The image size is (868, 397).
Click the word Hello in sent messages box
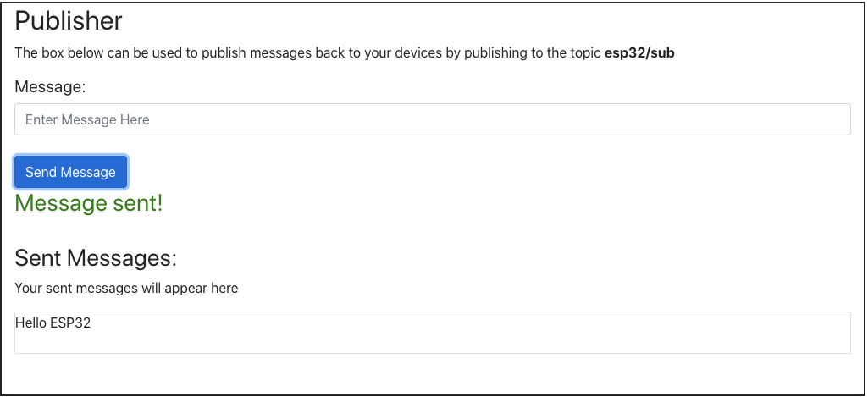(31, 323)
